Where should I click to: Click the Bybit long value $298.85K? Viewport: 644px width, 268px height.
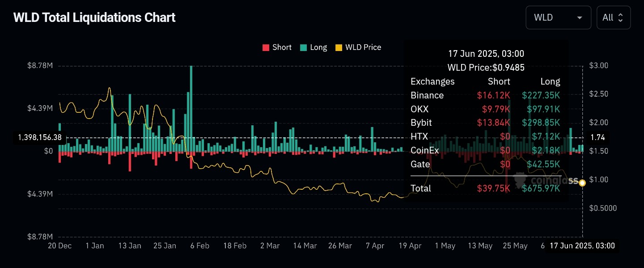tap(541, 123)
